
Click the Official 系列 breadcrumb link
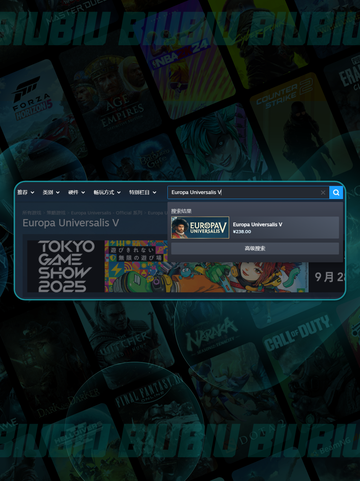click(129, 213)
